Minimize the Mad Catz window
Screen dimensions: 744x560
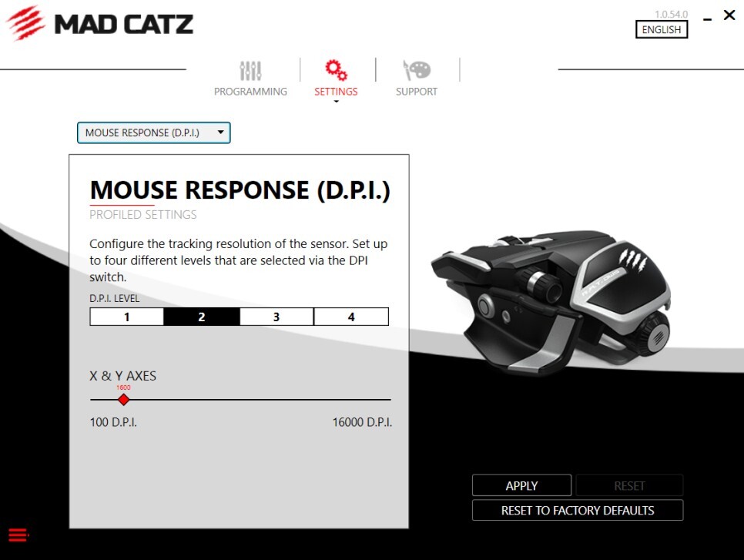tap(708, 19)
